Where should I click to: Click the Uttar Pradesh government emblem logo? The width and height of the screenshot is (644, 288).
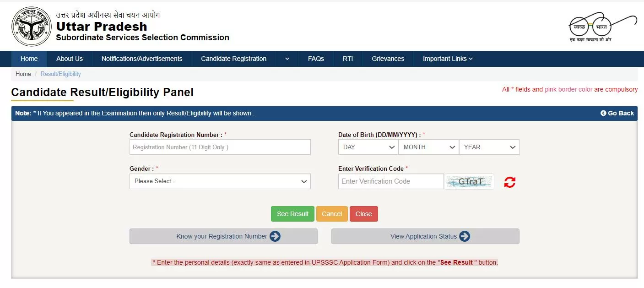32,26
